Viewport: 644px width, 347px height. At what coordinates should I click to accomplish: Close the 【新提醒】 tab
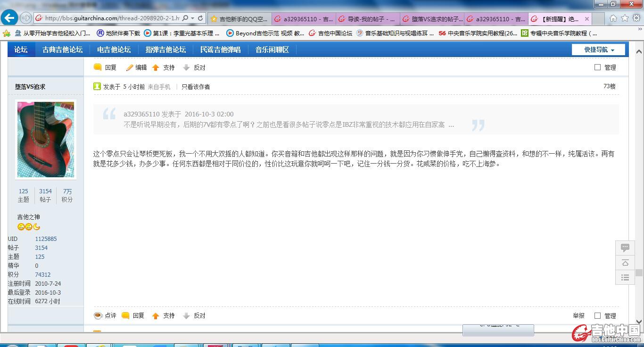587,19
